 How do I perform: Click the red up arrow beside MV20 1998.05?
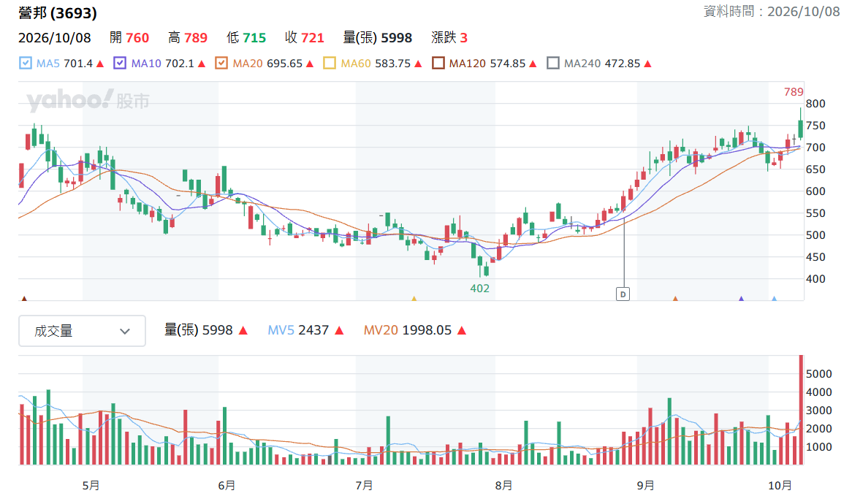pos(462,330)
